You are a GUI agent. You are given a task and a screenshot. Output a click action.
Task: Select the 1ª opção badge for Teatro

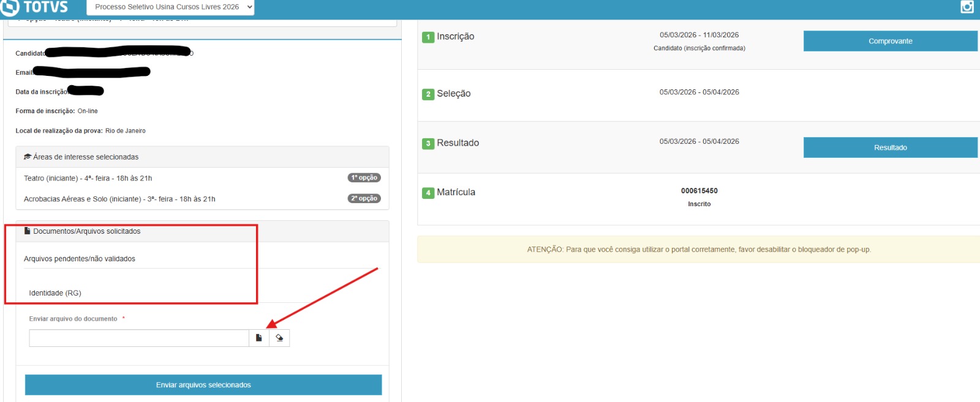click(x=364, y=178)
